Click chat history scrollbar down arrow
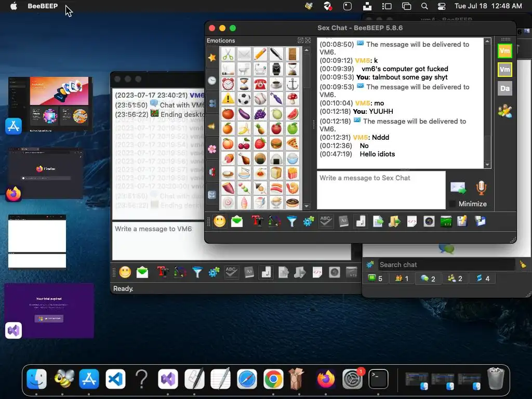 (487, 165)
